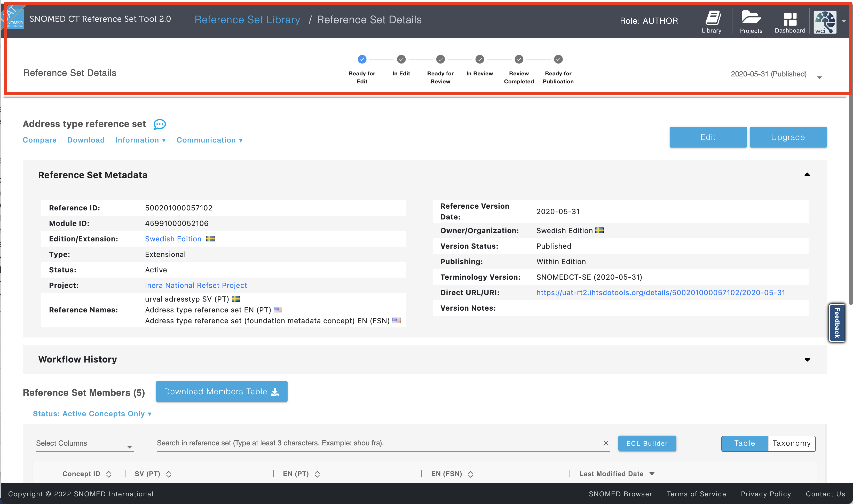
Task: Expand the Communication menu
Action: (x=210, y=140)
